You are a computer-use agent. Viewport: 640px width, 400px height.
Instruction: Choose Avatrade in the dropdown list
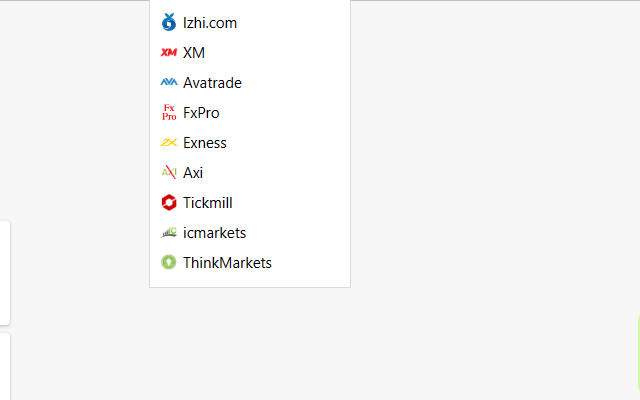212,83
